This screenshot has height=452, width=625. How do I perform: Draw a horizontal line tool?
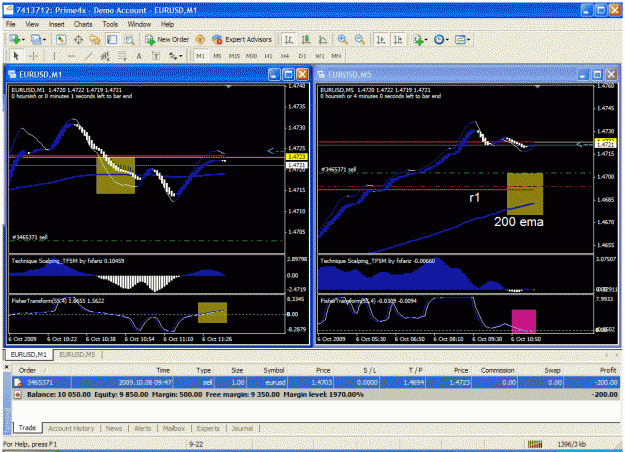coord(71,56)
